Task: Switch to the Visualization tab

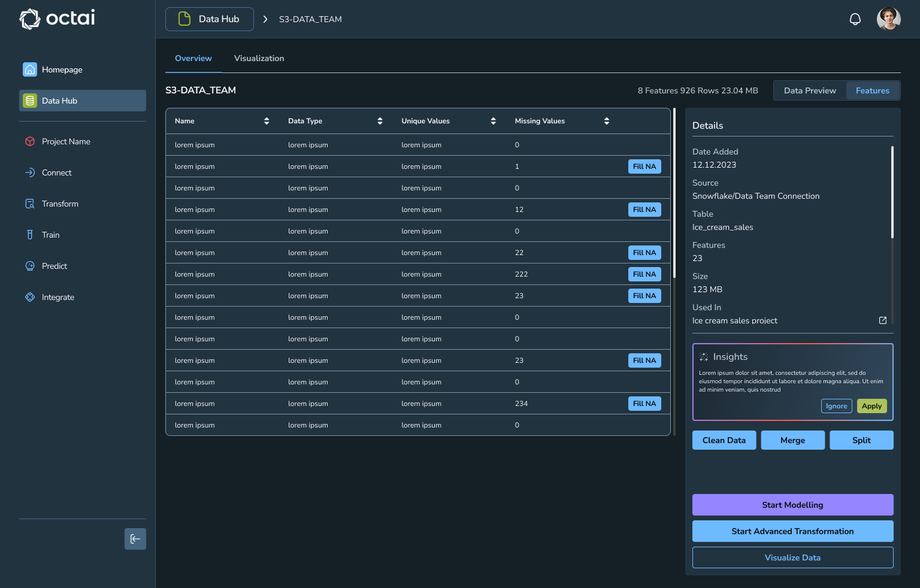Action: (x=259, y=58)
